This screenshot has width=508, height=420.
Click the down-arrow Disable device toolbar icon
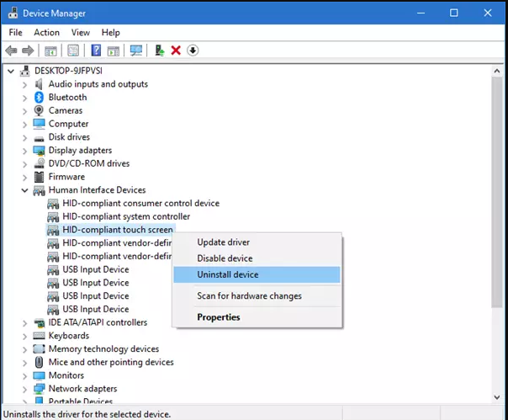coord(193,51)
